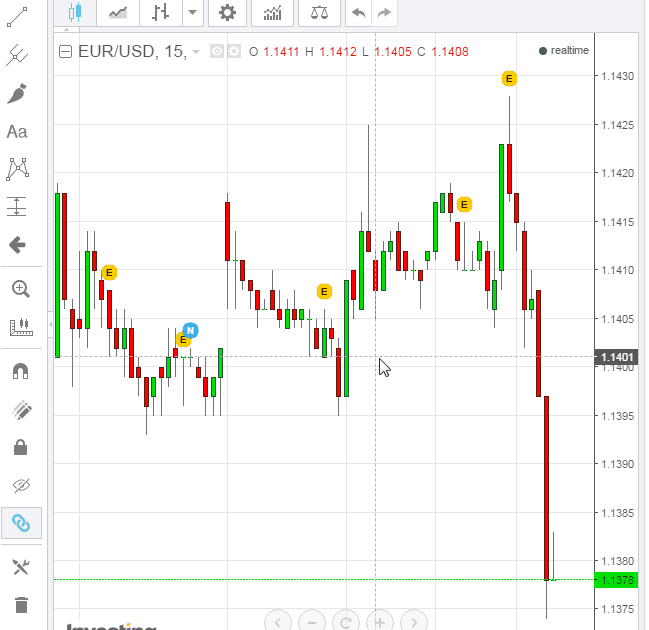Redo the last chart action
Screen dimensions: 649x630
pyautogui.click(x=384, y=13)
